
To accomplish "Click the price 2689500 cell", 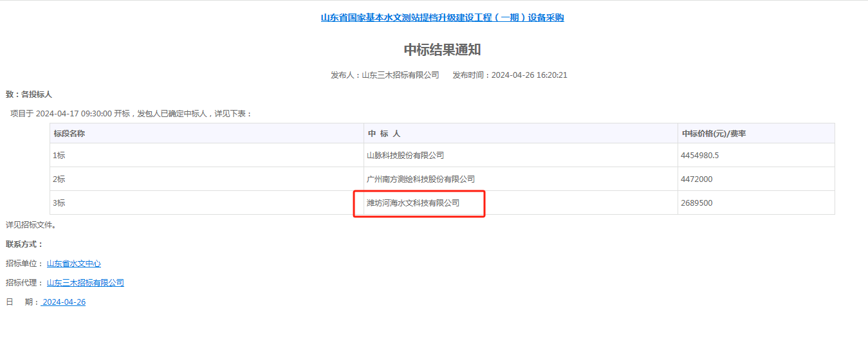I will pyautogui.click(x=696, y=203).
